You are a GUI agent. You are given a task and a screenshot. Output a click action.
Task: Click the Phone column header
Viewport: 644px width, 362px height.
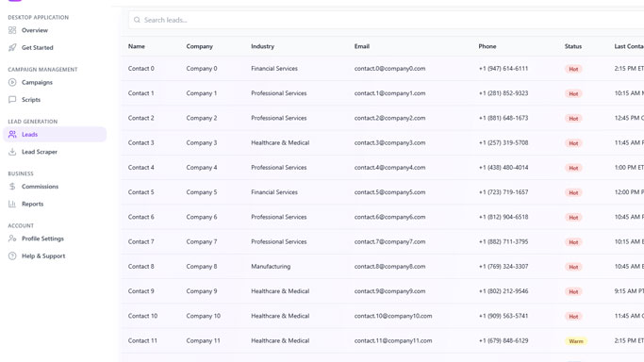(487, 46)
